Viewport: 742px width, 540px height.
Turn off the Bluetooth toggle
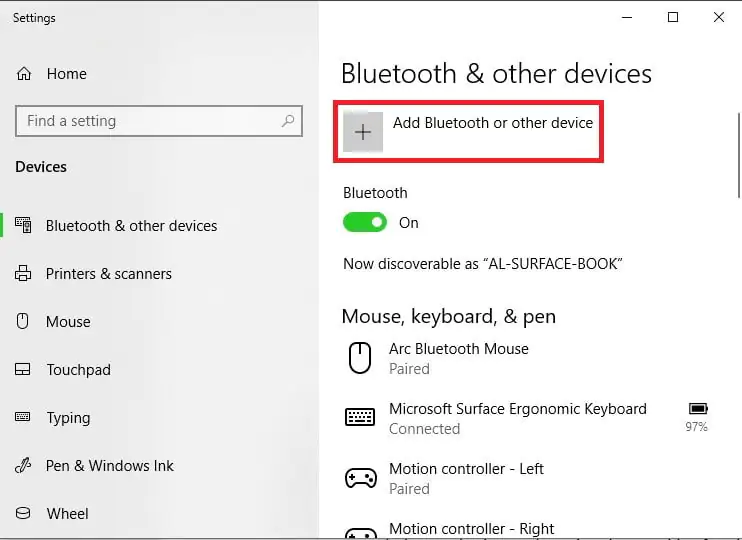point(365,223)
